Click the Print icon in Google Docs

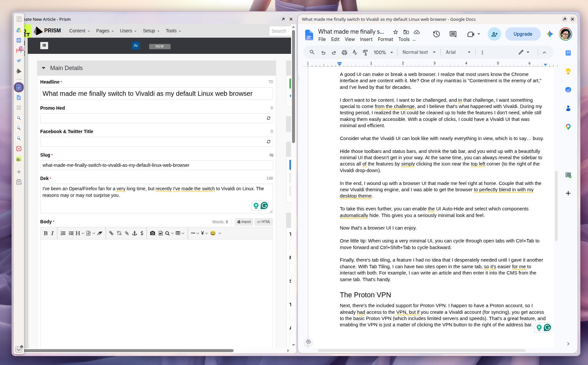click(344, 53)
